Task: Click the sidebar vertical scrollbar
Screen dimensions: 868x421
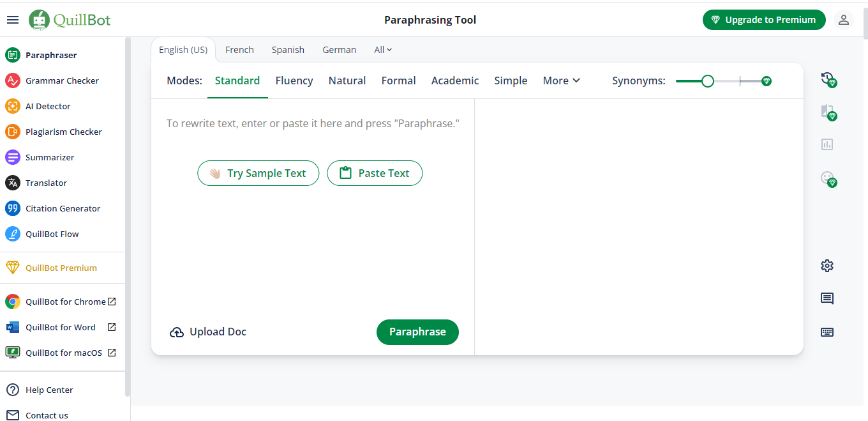Action: [128, 217]
